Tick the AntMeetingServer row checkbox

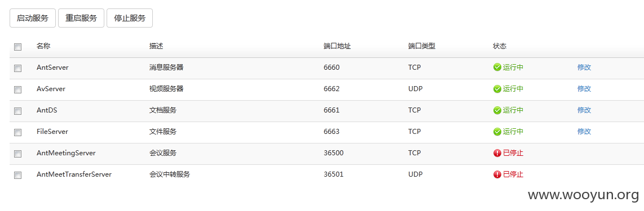click(x=17, y=154)
